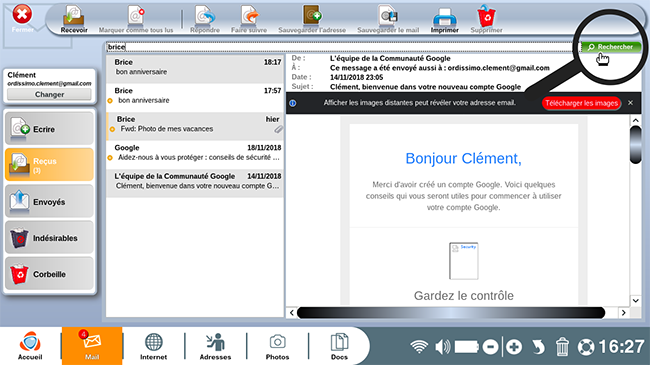Click the Security document image in the email
The image size is (650, 365).
tap(463, 261)
